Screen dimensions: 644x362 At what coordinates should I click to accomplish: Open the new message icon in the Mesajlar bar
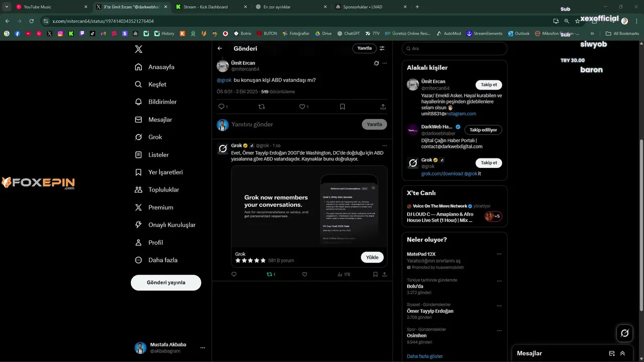pyautogui.click(x=612, y=353)
